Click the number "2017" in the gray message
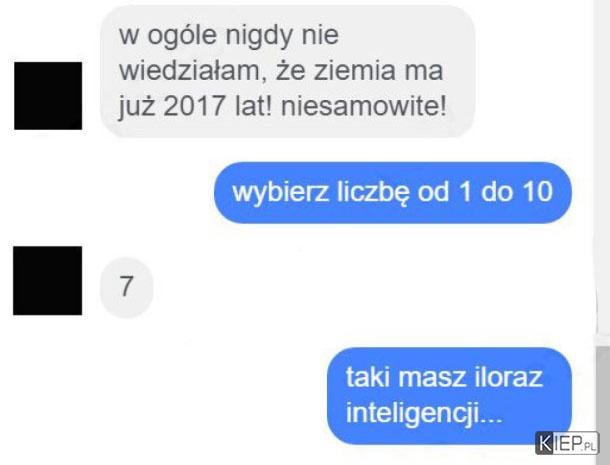The image size is (610, 465). click(195, 106)
